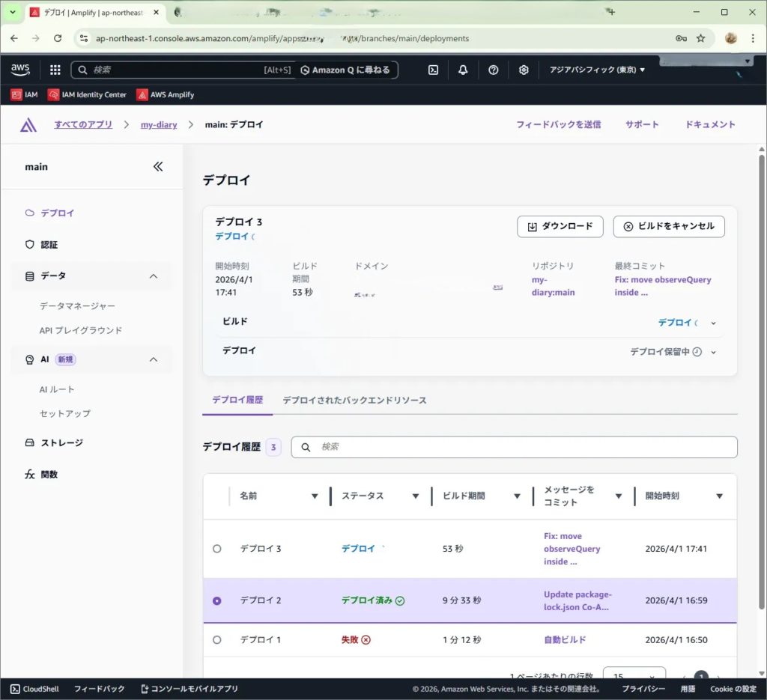Switch to デプロイされたバックエンドリソース tab
The width and height of the screenshot is (767, 700).
tap(354, 401)
